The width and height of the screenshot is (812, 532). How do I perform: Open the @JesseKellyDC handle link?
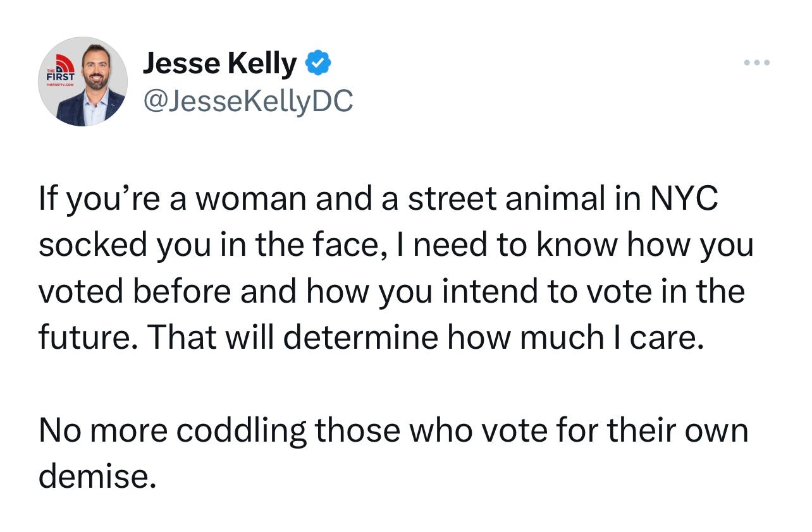coord(248,101)
